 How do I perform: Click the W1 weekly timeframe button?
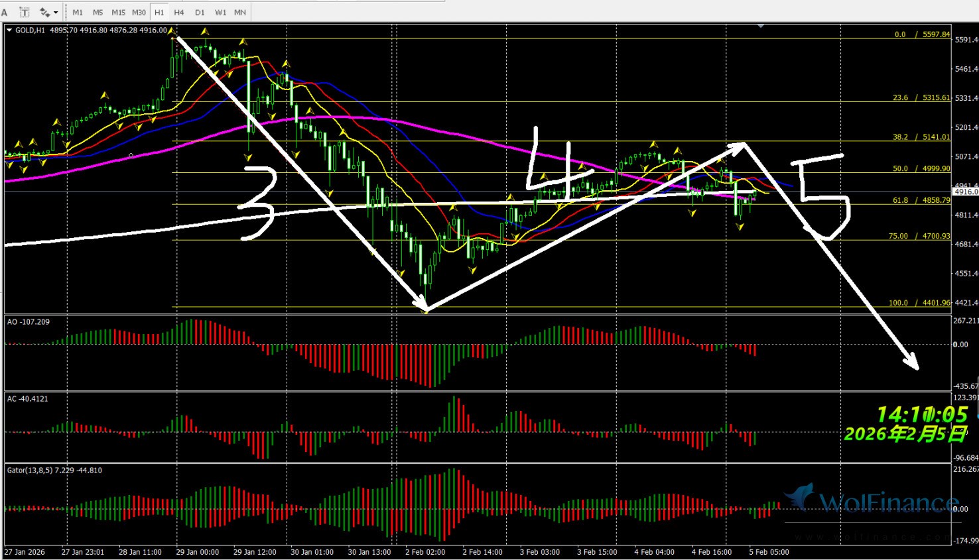[220, 13]
